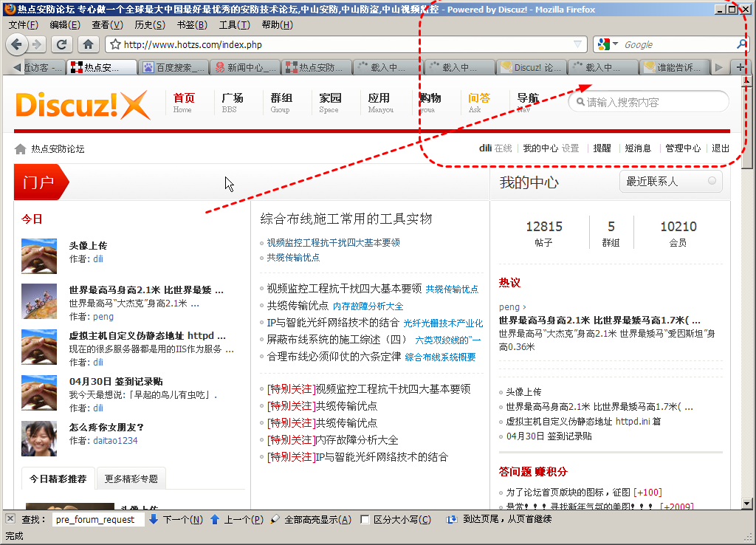The image size is (756, 545).
Task: Switch to the 新闻中心 tab
Action: click(x=245, y=67)
